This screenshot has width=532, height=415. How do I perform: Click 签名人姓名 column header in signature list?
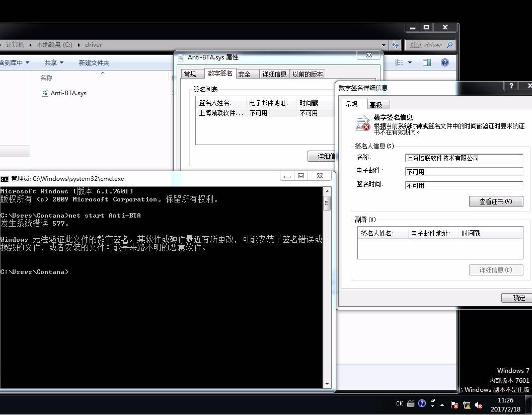coord(220,103)
